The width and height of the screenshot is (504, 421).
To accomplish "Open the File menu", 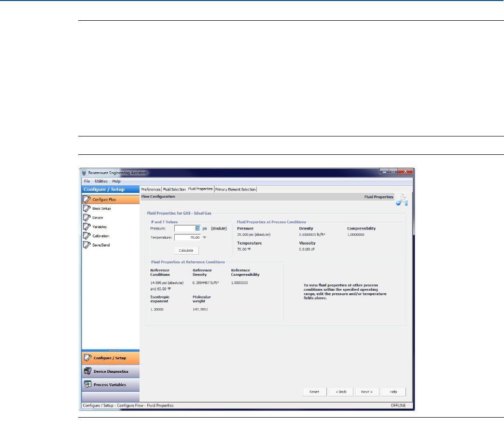I will [x=87, y=181].
